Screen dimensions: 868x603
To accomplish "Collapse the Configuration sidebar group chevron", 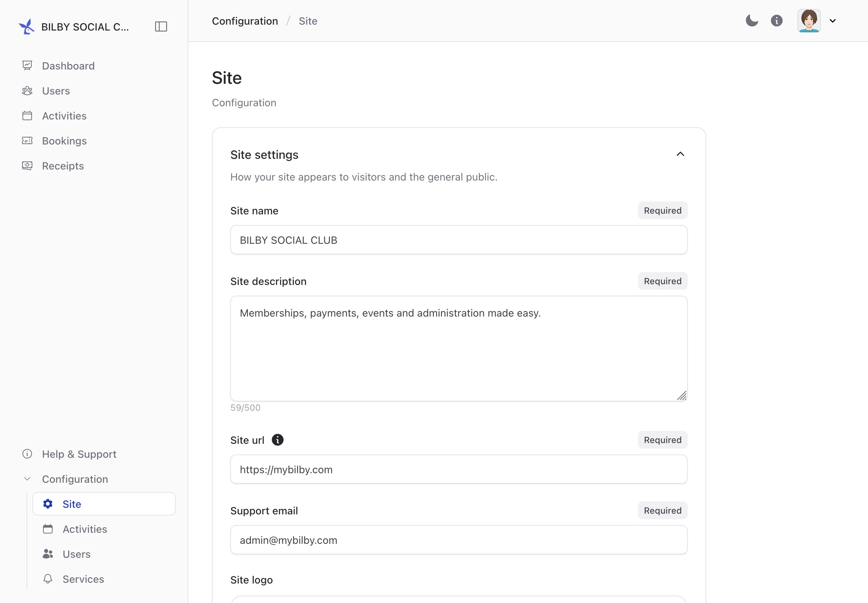I will [27, 479].
